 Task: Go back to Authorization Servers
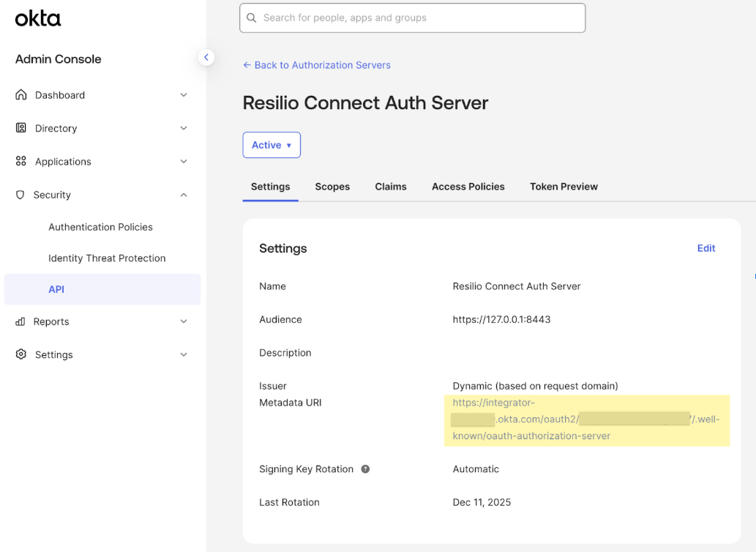click(317, 65)
